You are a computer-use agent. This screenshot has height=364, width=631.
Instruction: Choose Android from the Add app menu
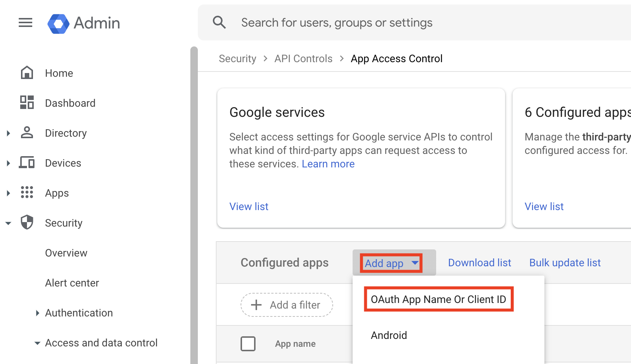pos(389,335)
